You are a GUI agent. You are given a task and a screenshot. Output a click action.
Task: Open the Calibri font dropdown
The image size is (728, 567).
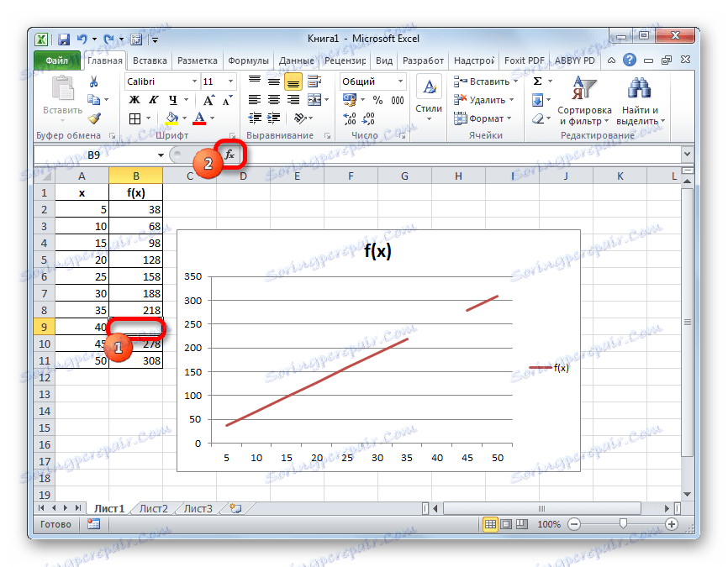(x=194, y=81)
